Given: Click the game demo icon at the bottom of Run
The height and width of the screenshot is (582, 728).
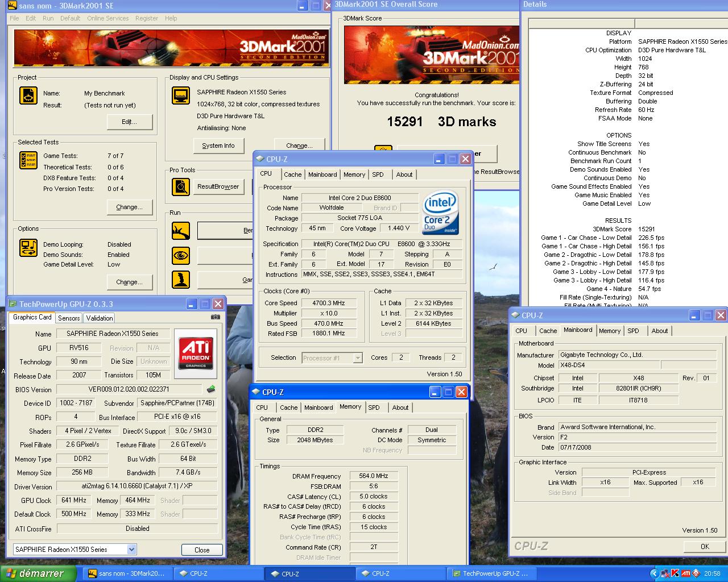Looking at the screenshot, I should coord(181,279).
